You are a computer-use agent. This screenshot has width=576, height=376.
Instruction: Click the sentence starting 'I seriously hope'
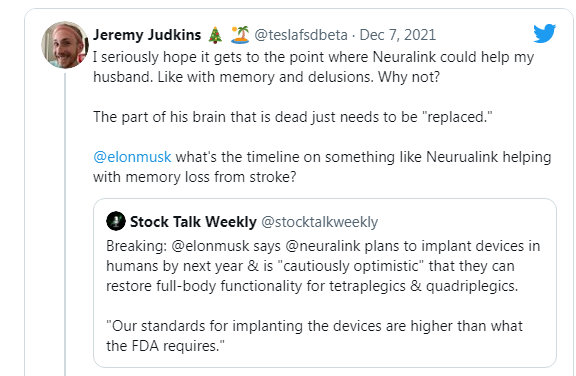313,67
